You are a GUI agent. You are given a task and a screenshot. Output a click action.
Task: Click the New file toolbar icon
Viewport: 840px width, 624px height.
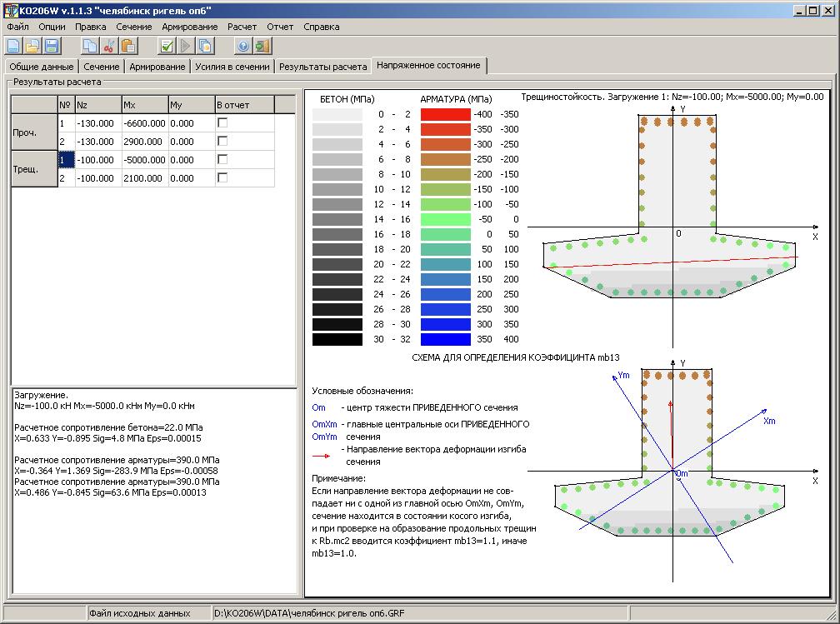coord(13,46)
